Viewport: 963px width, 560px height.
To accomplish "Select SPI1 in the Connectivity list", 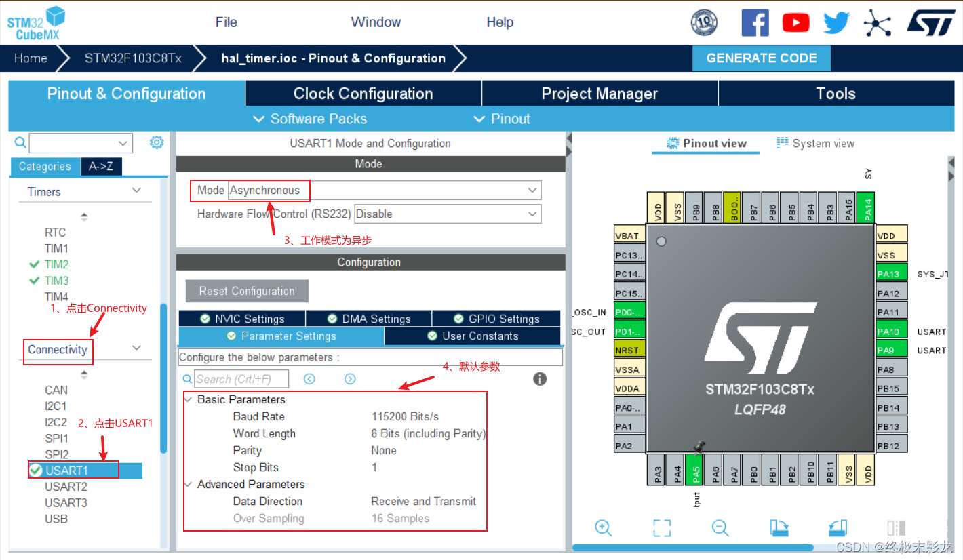I will coord(56,439).
